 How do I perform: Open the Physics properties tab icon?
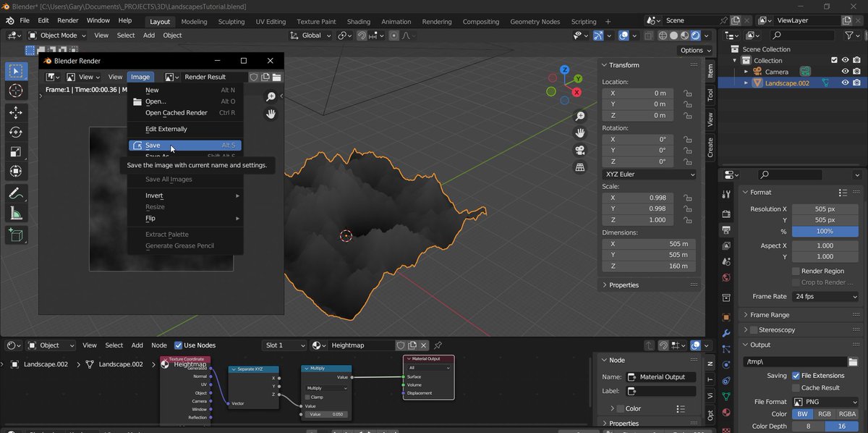click(x=727, y=366)
